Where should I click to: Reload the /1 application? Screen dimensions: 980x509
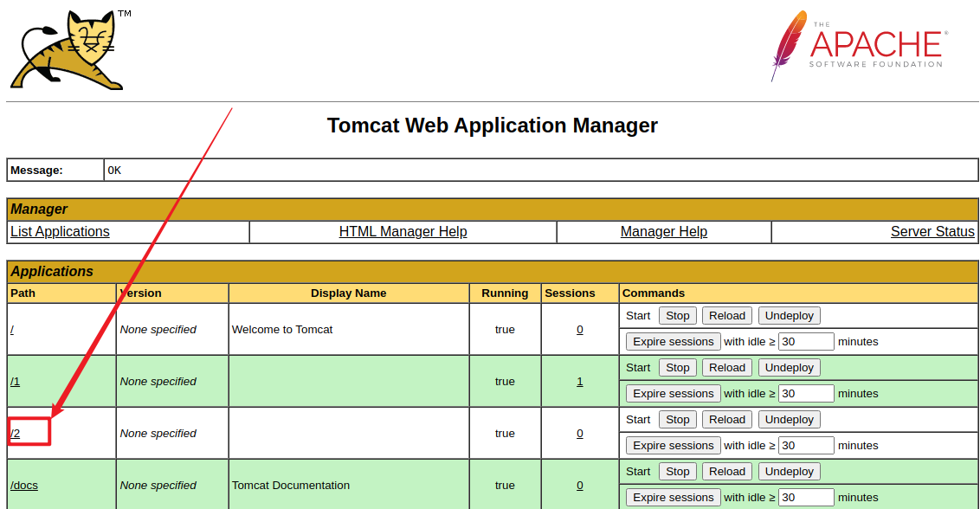(x=727, y=368)
